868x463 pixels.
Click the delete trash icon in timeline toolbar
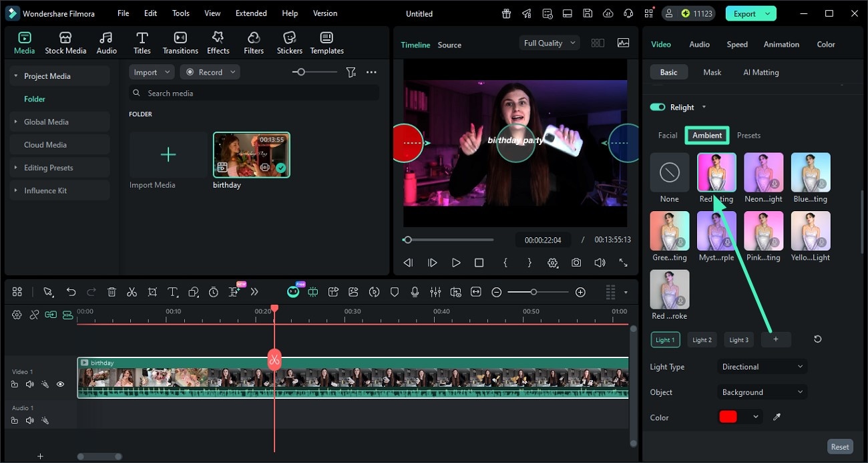(112, 292)
